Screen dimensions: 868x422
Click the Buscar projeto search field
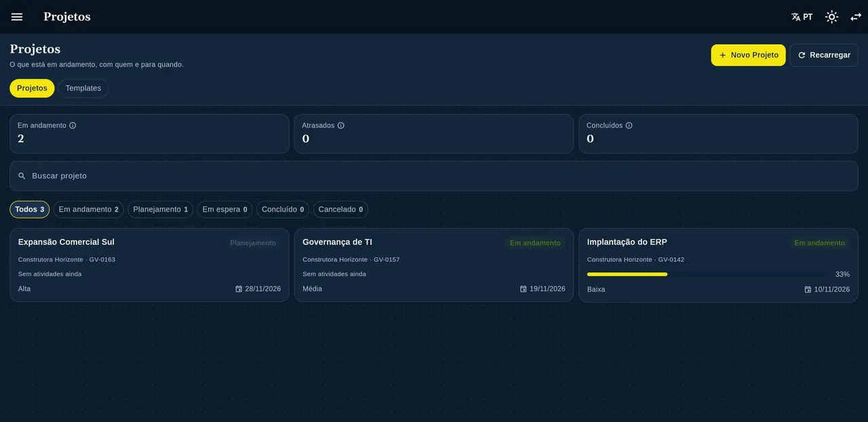434,176
